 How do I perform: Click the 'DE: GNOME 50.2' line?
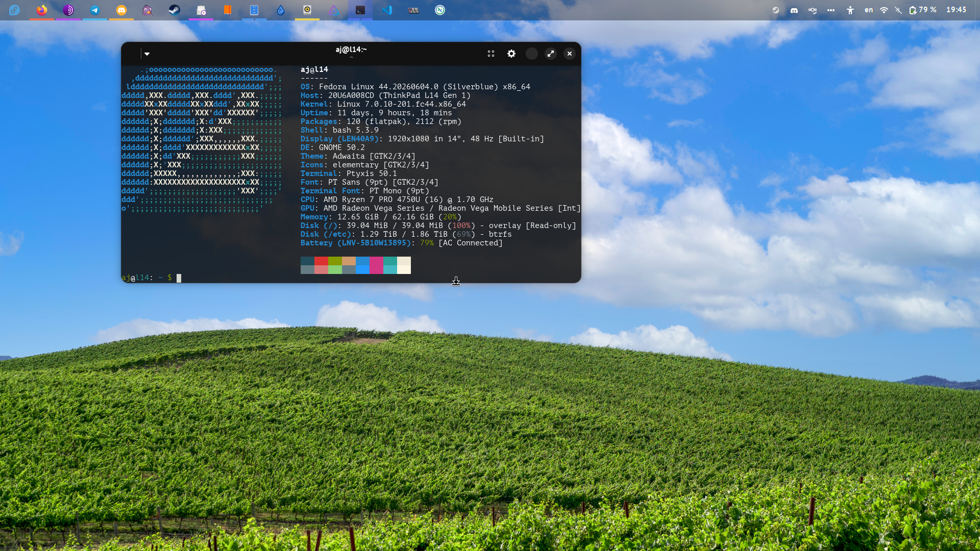(333, 147)
